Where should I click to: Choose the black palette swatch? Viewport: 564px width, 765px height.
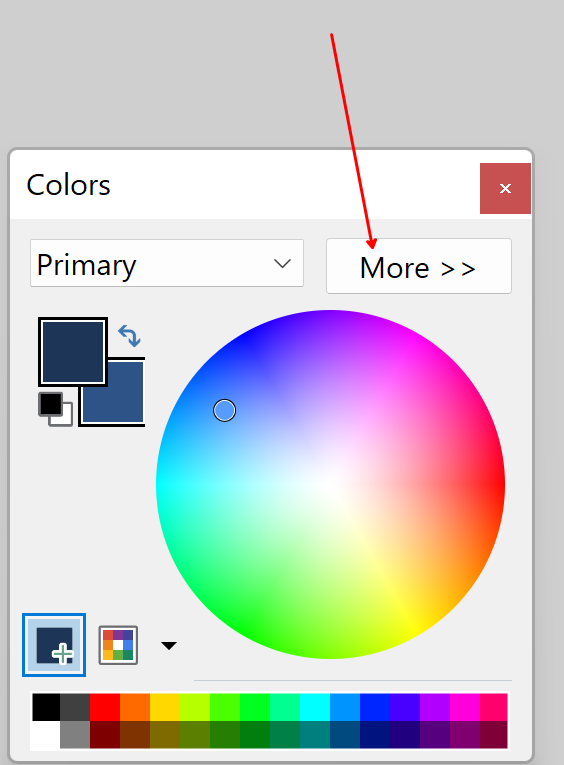pos(46,706)
